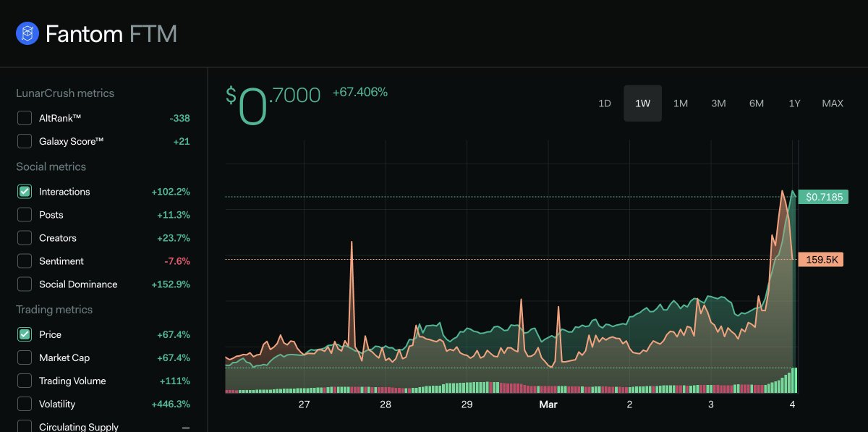Switch chart range to 1D
This screenshot has height=432, width=868.
click(605, 103)
